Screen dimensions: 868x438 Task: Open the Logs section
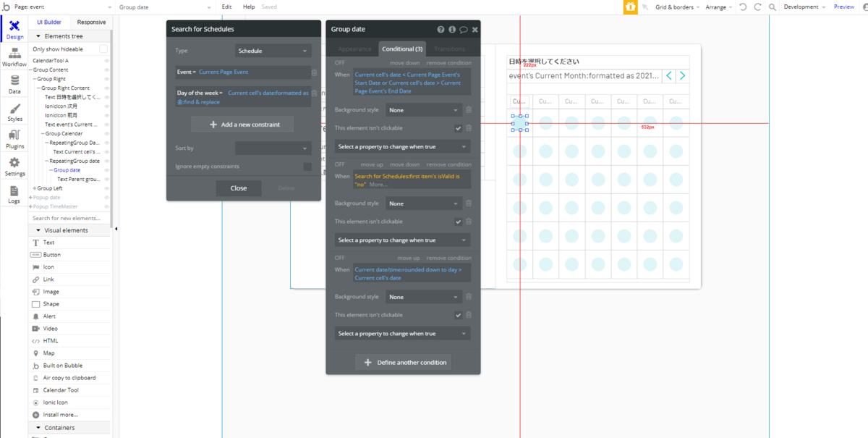coord(14,195)
